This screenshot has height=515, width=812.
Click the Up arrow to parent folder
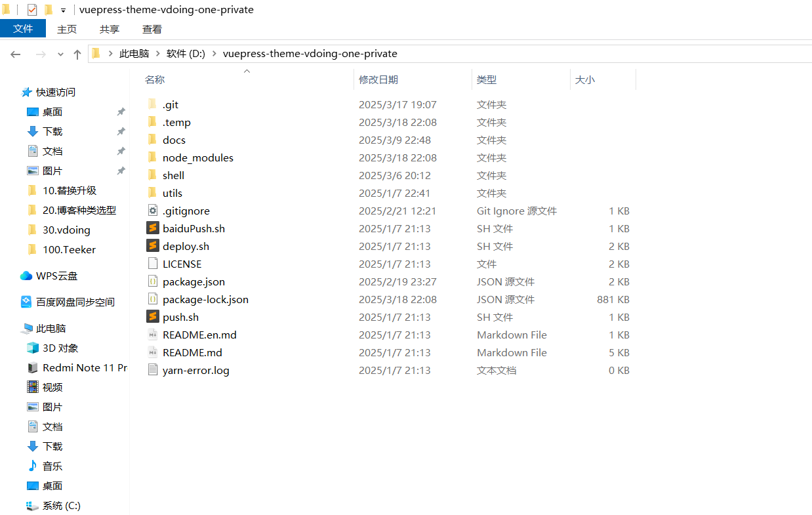pos(77,54)
